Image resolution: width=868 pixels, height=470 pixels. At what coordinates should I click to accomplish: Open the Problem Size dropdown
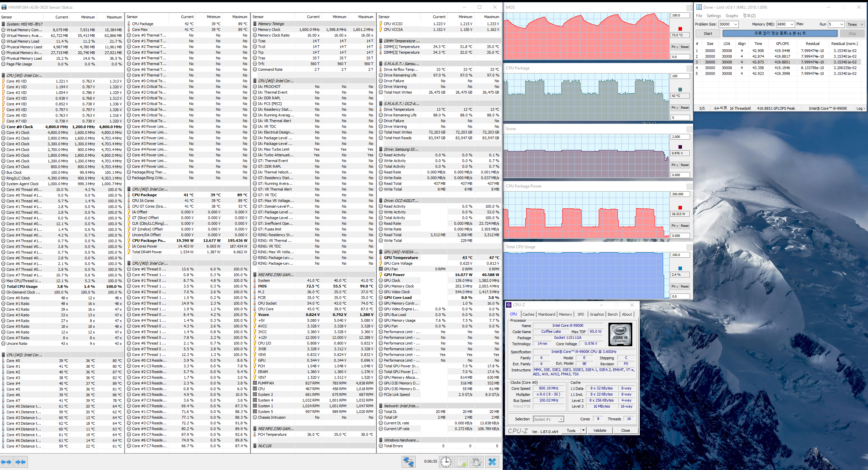point(736,24)
